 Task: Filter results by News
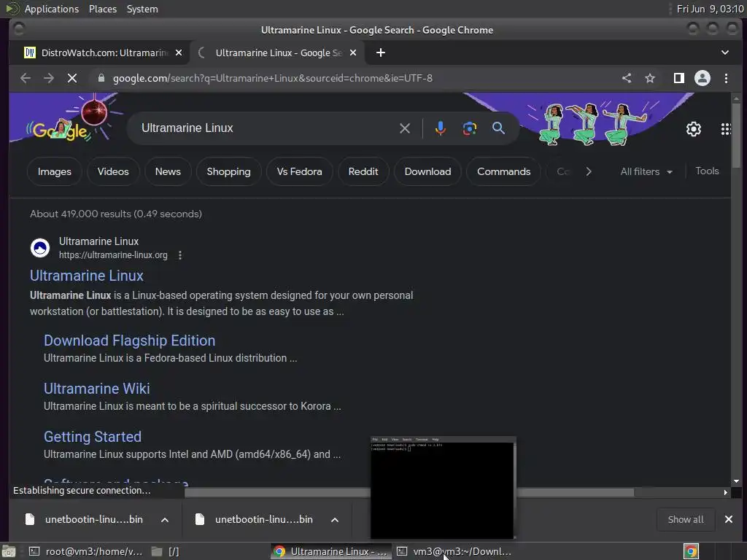(x=168, y=172)
